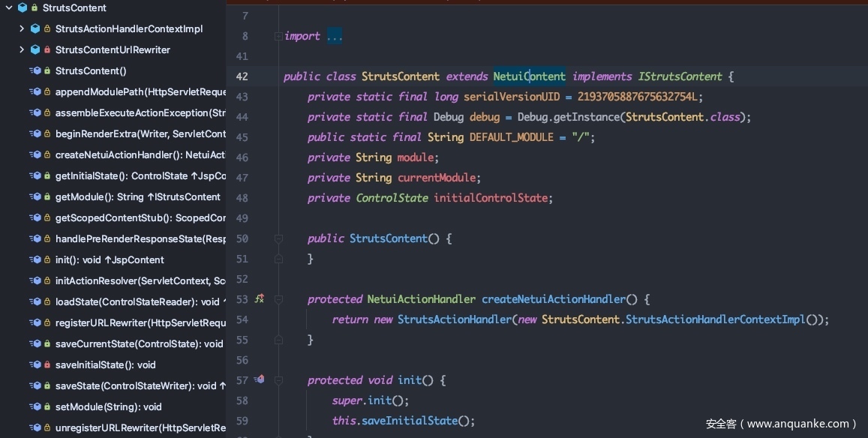Collapse the StrutsContent root node chevron
The height and width of the screenshot is (438, 868).
click(8, 7)
